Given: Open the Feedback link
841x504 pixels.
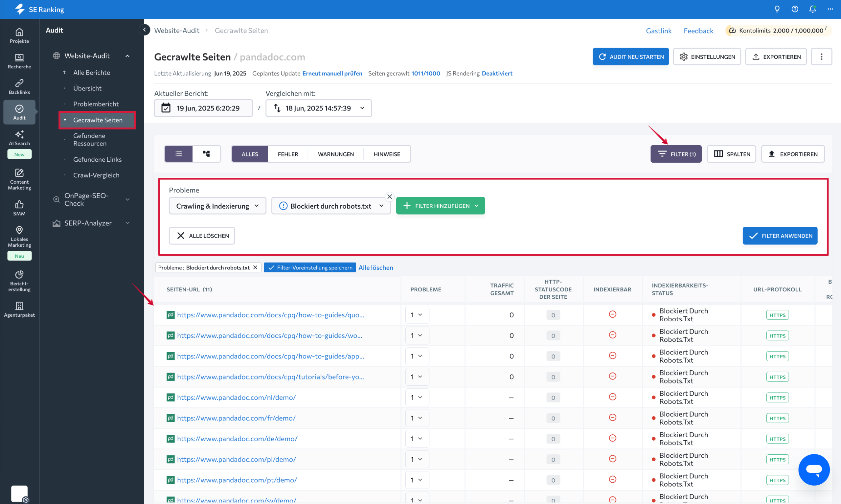Looking at the screenshot, I should coord(698,31).
